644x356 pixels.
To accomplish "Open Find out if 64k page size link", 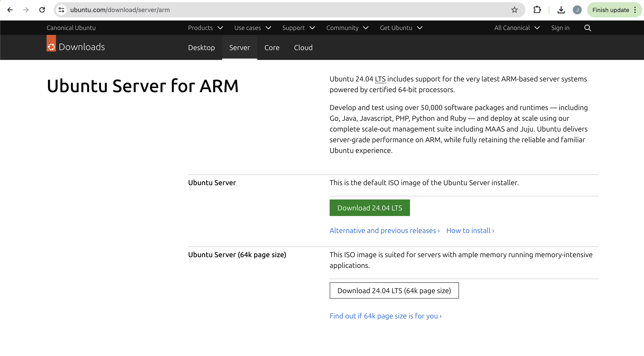I will (386, 316).
